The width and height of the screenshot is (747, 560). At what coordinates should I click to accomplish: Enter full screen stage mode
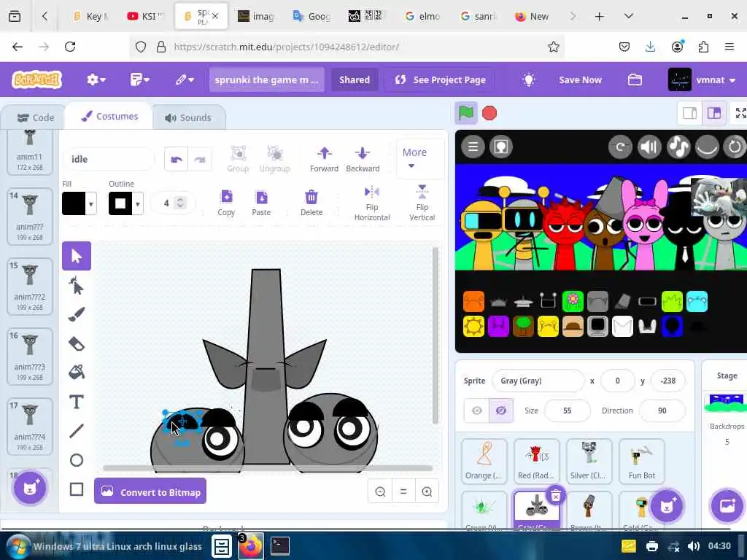pos(740,113)
